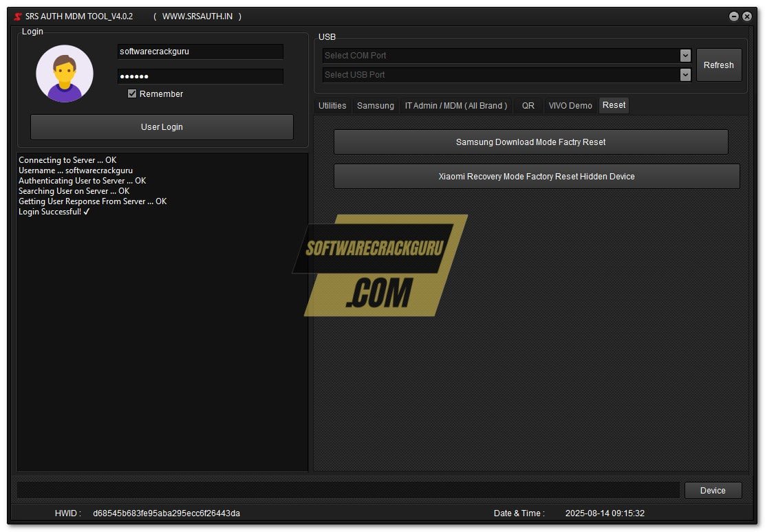Screen dimensions: 765x532
Task: Click the username input field
Action: tap(200, 52)
